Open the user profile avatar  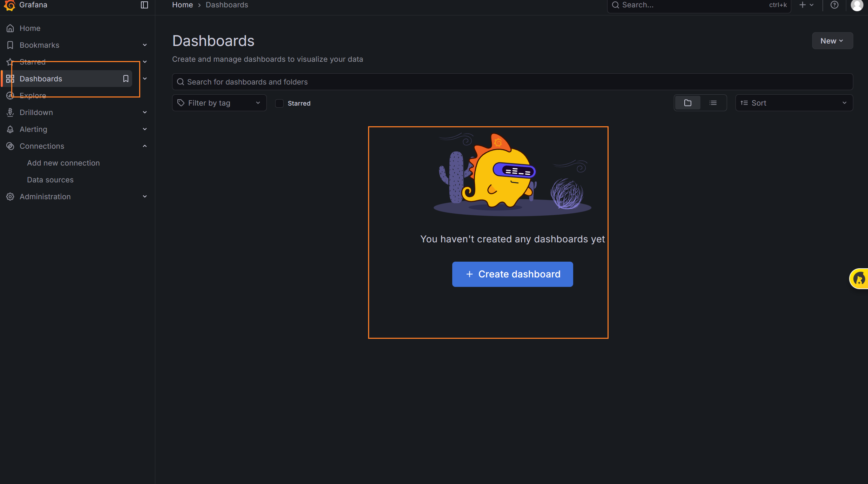tap(857, 5)
